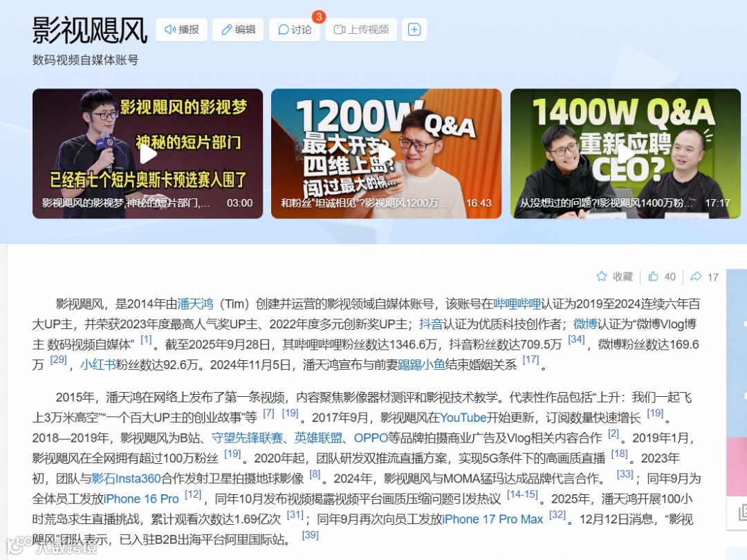Play the 1400W Q&A video

click(x=625, y=153)
